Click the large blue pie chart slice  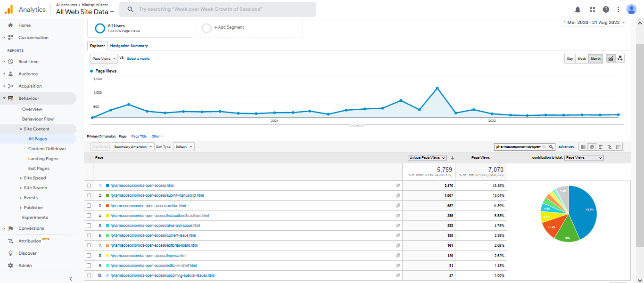point(583,210)
